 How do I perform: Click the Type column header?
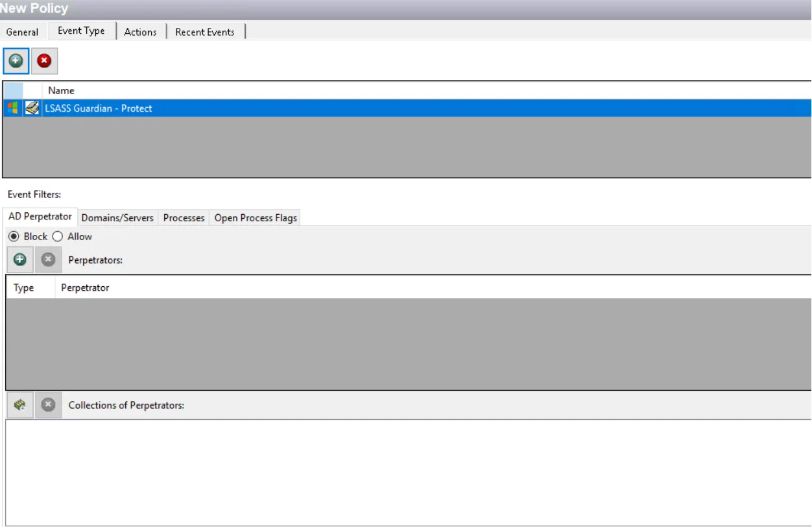point(30,288)
